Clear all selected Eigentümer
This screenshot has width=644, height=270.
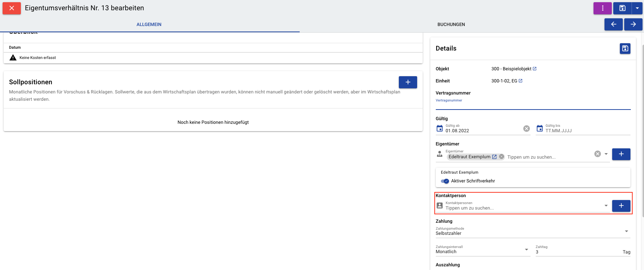(x=598, y=154)
